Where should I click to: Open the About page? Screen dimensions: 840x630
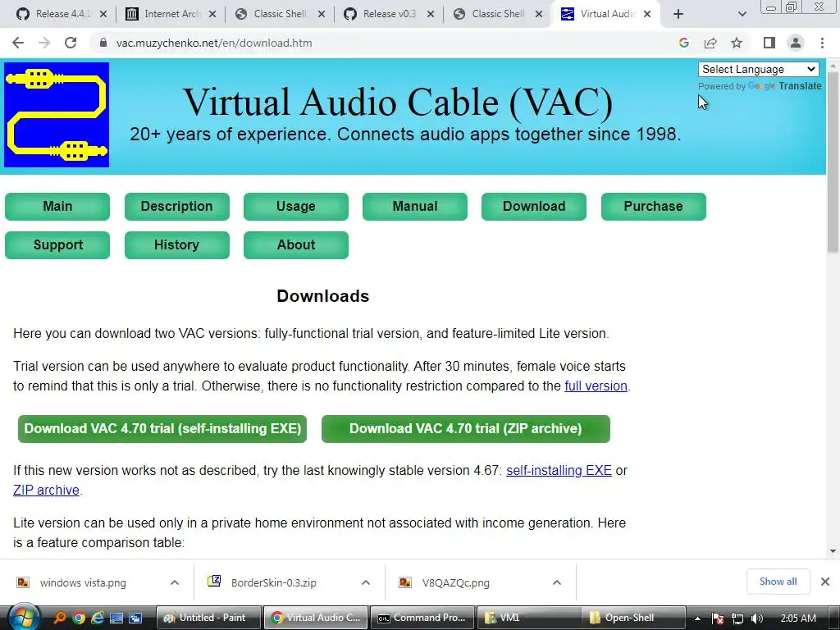[x=295, y=244]
